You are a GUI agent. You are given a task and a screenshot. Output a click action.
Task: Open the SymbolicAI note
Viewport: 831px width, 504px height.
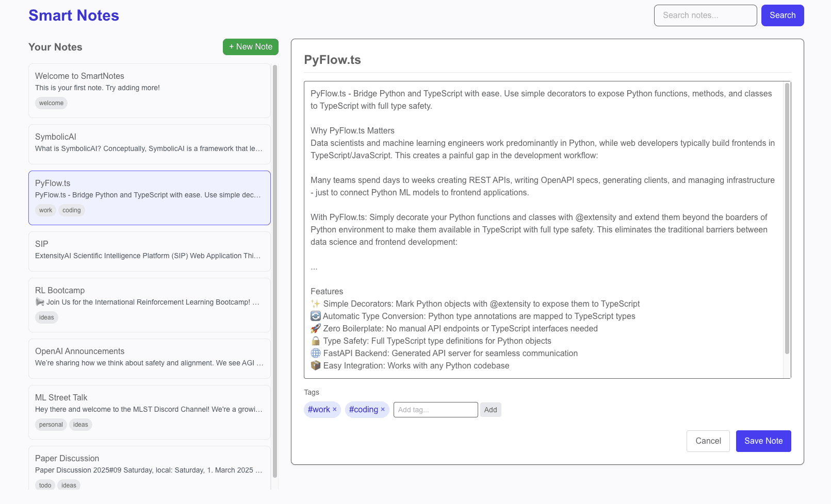[x=150, y=144]
